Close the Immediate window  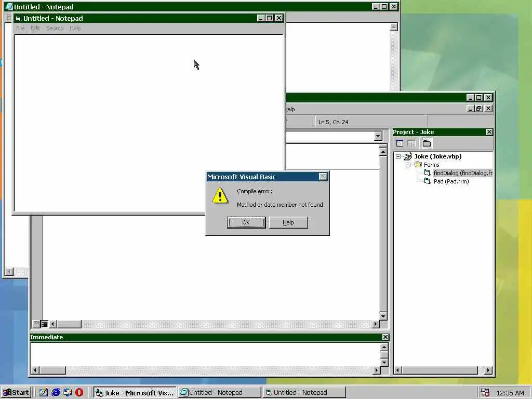385,337
